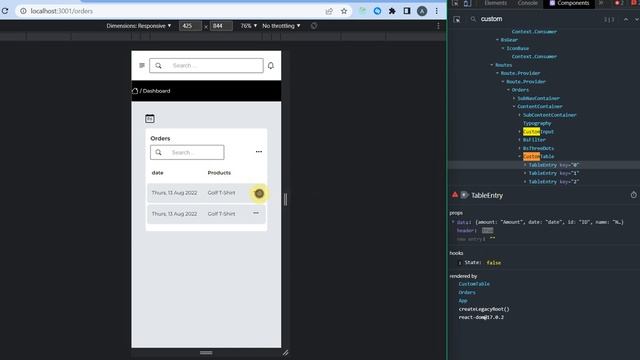Click the green extension icon in toolbar
The image size is (640, 360).
(x=362, y=11)
